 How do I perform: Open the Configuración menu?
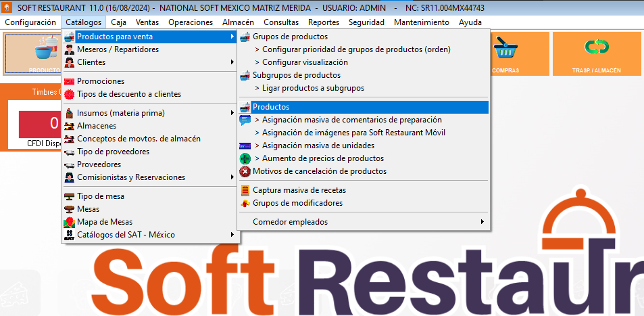coord(30,22)
